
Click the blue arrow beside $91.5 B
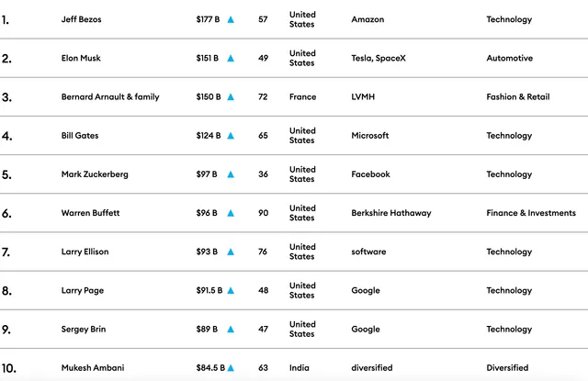click(231, 291)
